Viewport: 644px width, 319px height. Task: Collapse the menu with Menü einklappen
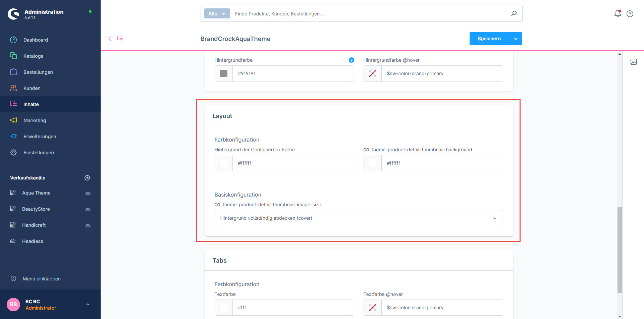pos(42,279)
